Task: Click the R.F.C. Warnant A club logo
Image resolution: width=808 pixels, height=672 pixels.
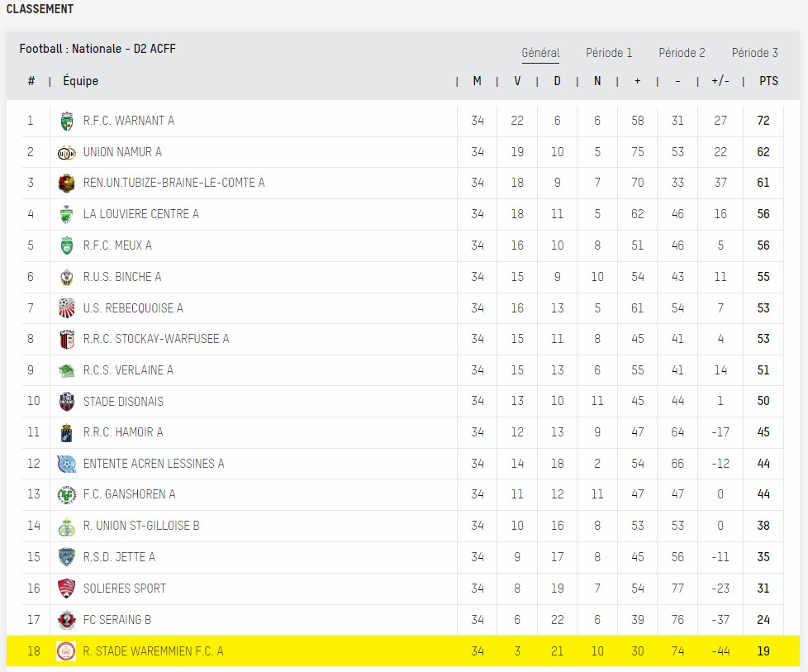Action: 66,121
